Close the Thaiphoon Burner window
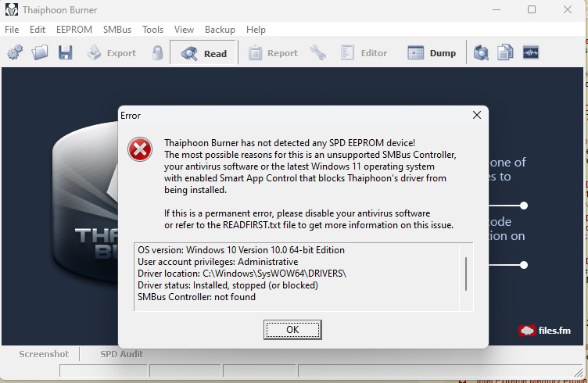The image size is (588, 383). pyautogui.click(x=568, y=9)
